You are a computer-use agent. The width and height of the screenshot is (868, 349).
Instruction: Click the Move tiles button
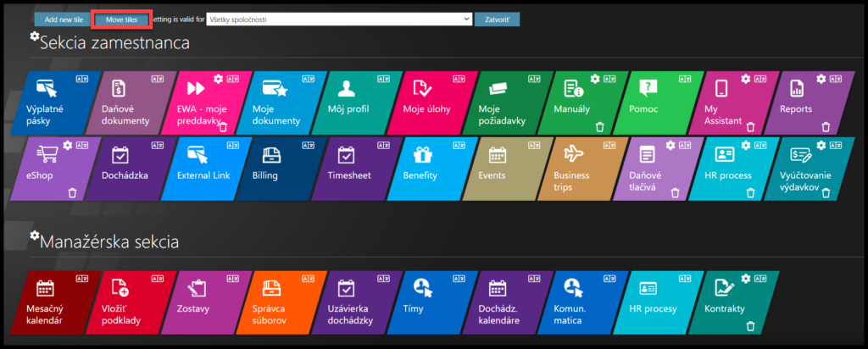pyautogui.click(x=121, y=19)
